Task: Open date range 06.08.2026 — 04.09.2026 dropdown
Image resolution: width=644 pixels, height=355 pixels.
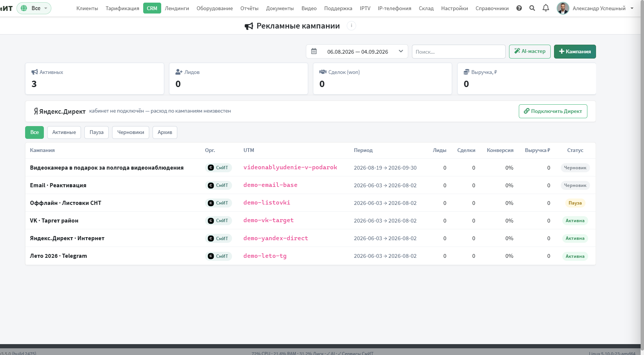Action: click(357, 51)
